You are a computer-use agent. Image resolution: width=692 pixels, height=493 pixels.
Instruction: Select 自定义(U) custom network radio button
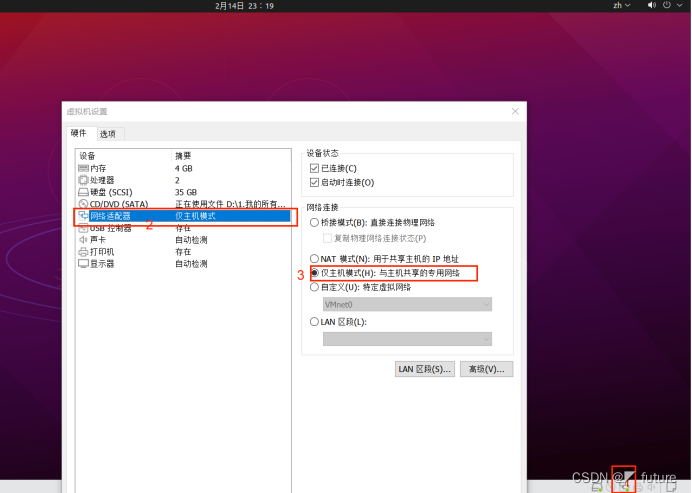tap(314, 287)
